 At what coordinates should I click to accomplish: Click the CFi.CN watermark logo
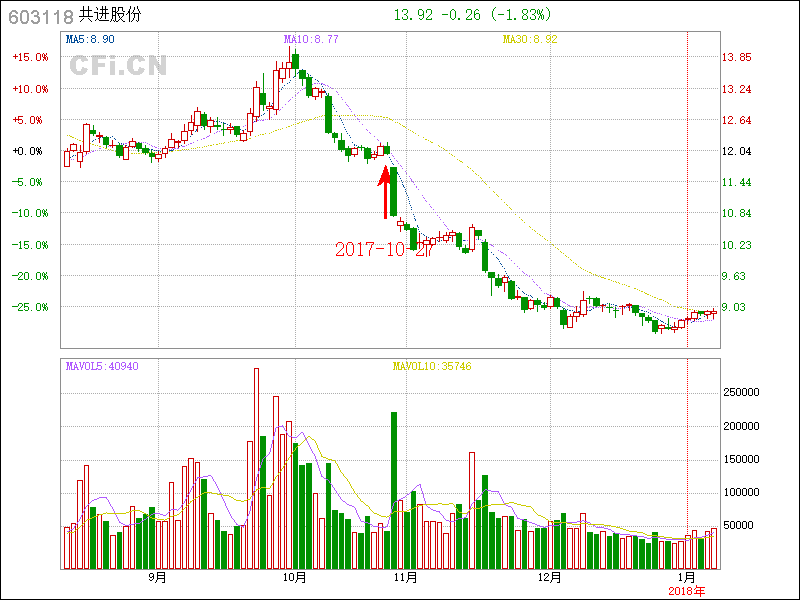(118, 66)
